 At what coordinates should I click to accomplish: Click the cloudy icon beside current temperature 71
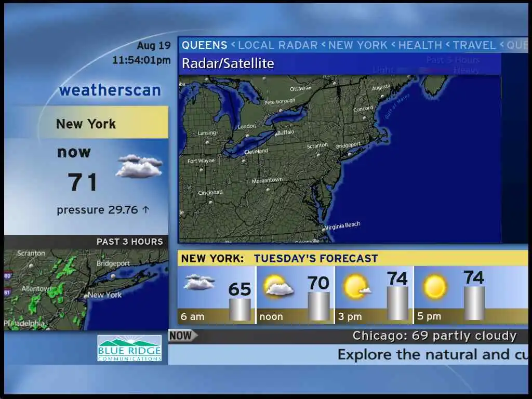point(139,166)
